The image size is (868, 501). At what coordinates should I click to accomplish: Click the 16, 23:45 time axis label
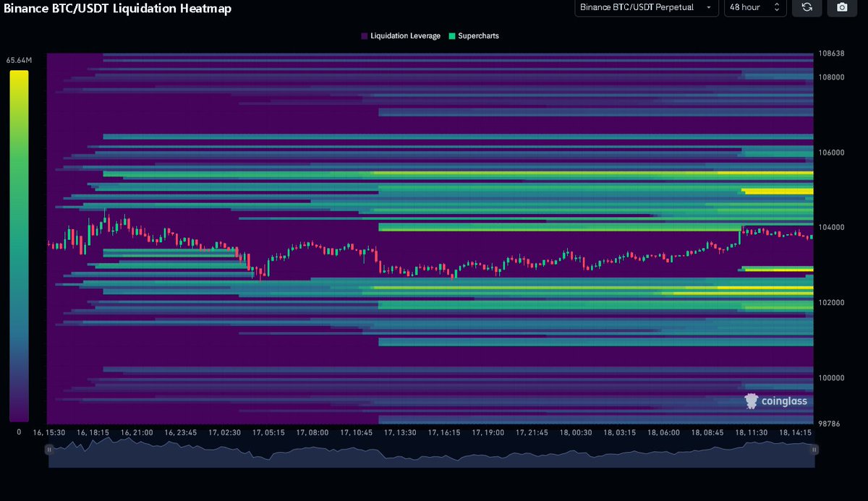[181, 432]
